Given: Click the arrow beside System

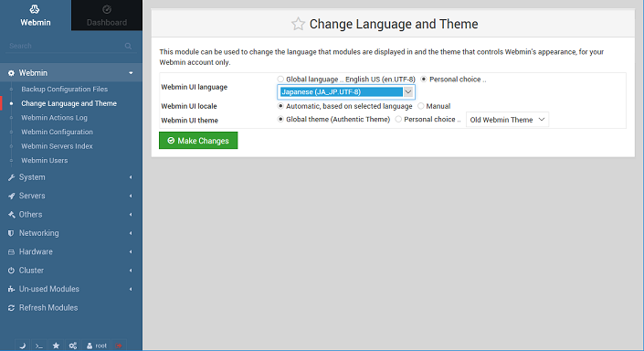Looking at the screenshot, I should tap(131, 177).
